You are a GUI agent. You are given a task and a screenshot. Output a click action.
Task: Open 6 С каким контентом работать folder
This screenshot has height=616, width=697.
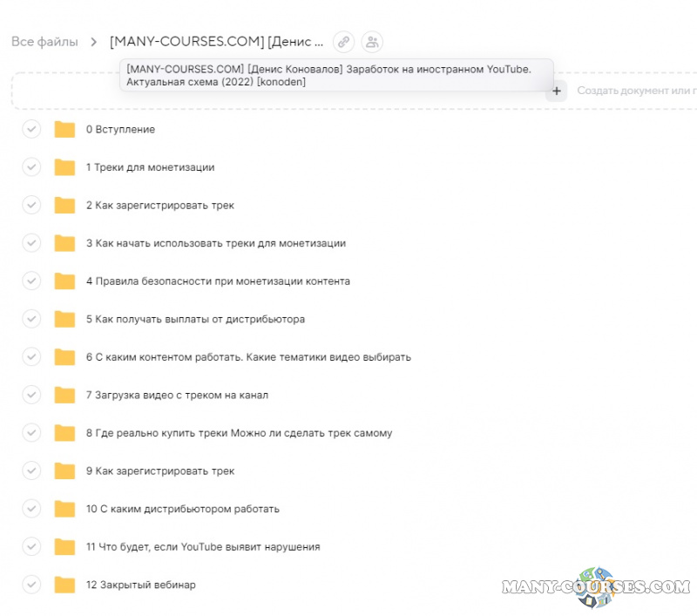(x=247, y=357)
